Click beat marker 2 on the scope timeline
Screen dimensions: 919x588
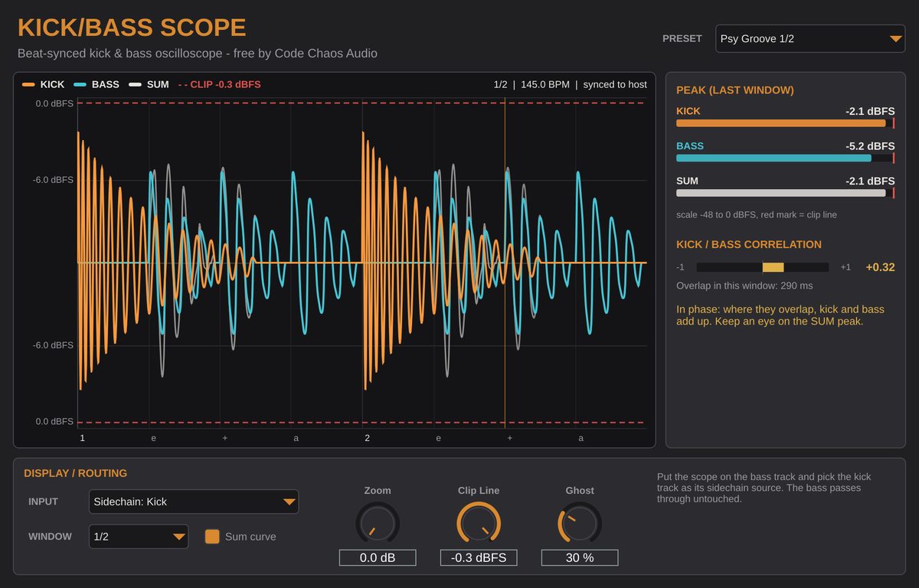click(x=367, y=438)
